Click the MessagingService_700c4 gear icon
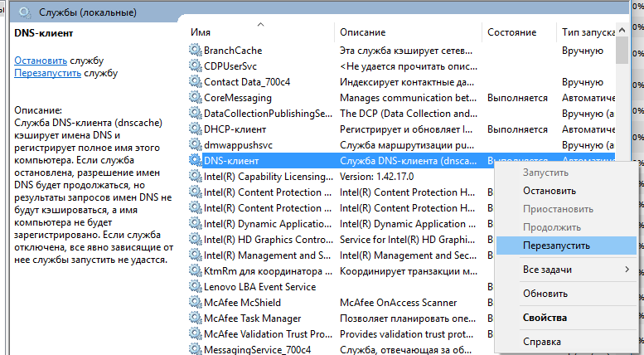The height and width of the screenshot is (355, 644). coord(195,349)
